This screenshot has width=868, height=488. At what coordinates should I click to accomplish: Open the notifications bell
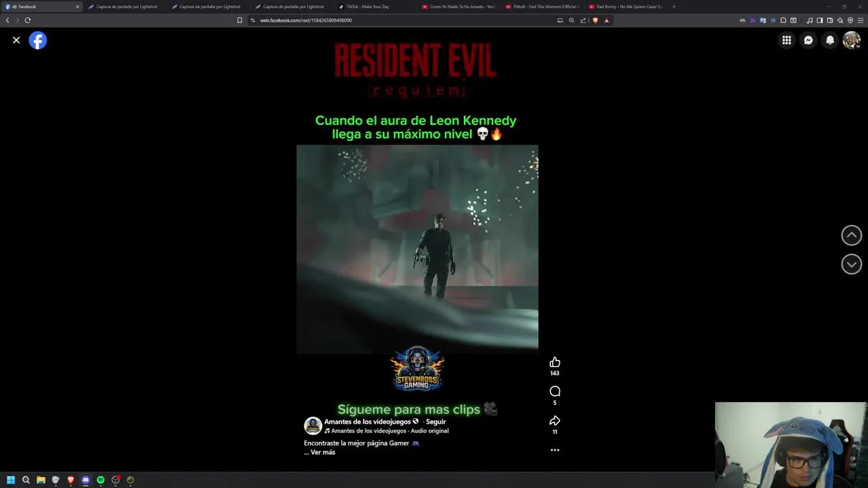pyautogui.click(x=830, y=41)
